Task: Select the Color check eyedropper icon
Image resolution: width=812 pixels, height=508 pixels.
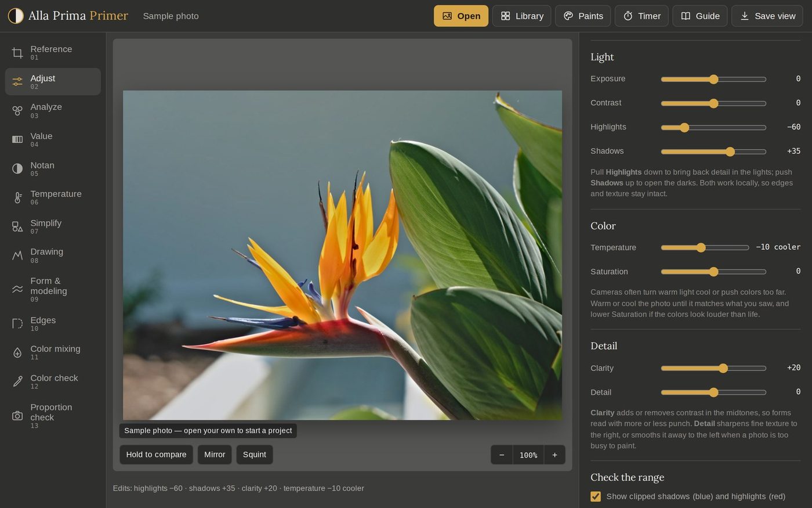Action: [x=17, y=381]
